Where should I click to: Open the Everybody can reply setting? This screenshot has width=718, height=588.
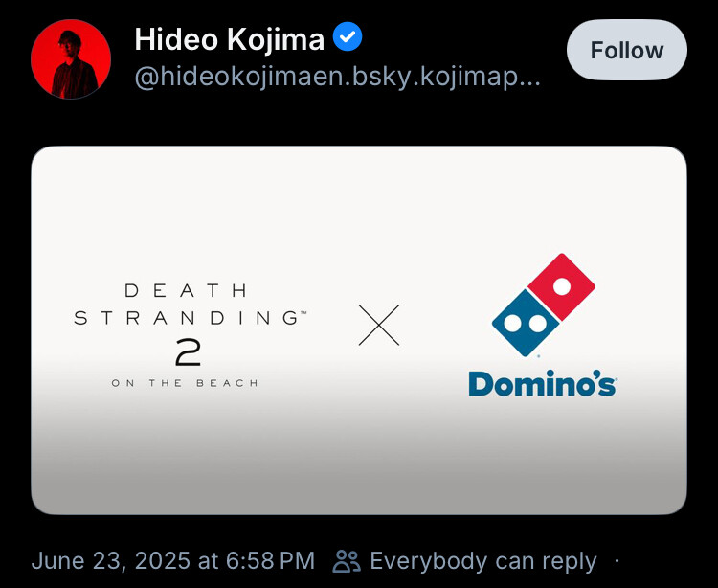483,561
